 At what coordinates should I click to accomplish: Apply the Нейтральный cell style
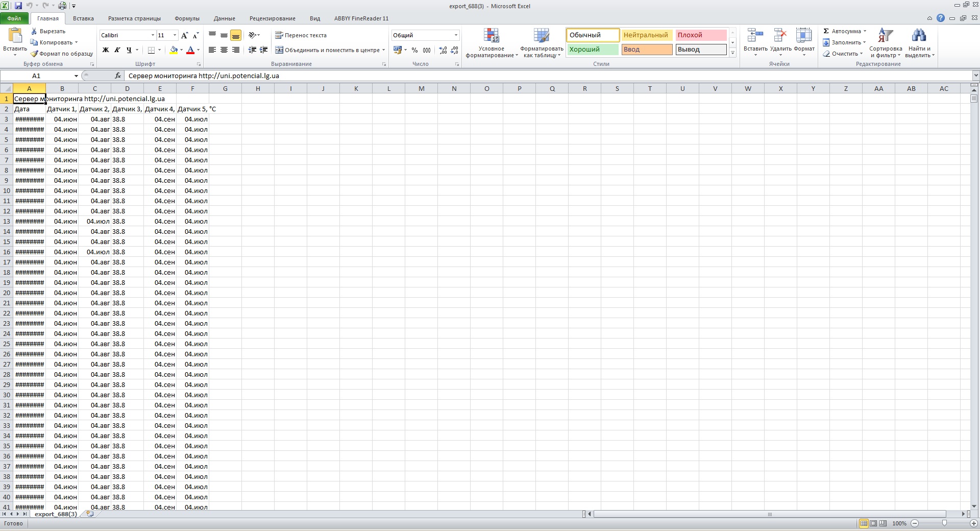pyautogui.click(x=646, y=35)
